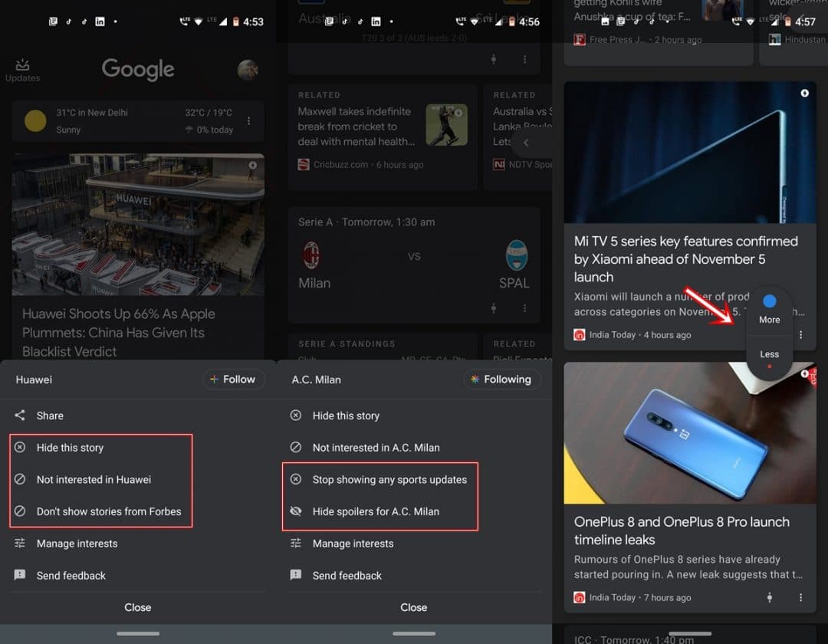
Task: Open Milan match card three-dot menu
Action: pyautogui.click(x=524, y=308)
